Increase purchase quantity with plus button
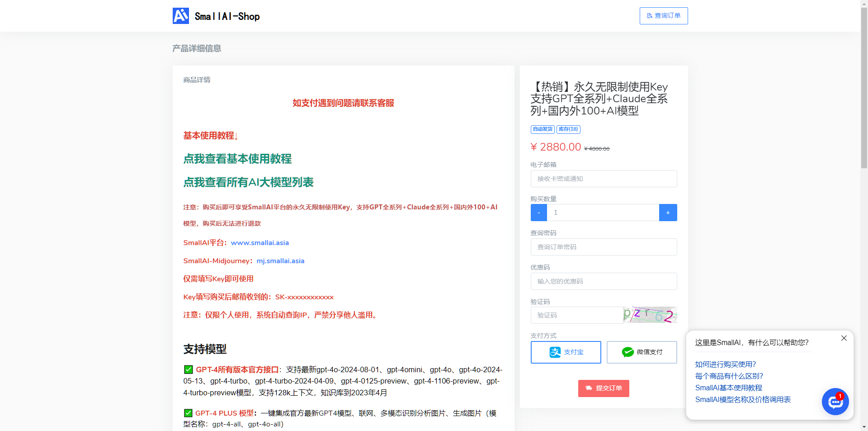The image size is (868, 431). (x=668, y=213)
